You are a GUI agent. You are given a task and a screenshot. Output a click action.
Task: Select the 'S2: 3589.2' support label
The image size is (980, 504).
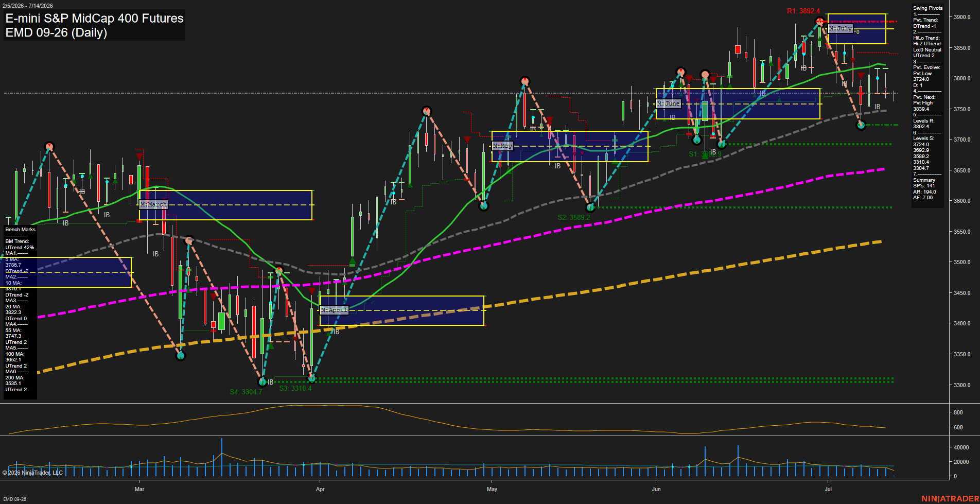(x=574, y=217)
